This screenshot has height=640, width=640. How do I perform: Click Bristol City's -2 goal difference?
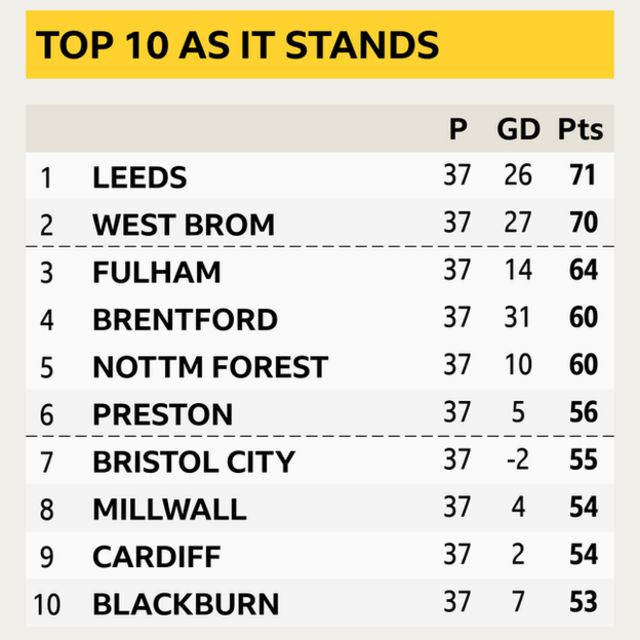point(518,461)
